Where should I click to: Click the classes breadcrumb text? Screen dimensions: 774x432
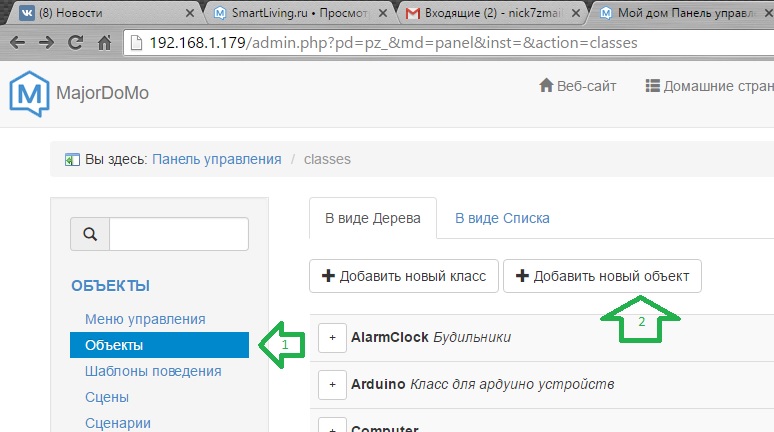[327, 159]
